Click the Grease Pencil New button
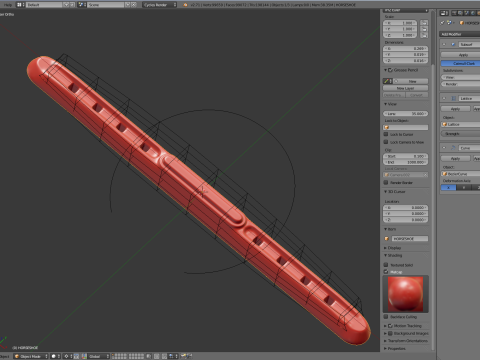 [x=413, y=81]
